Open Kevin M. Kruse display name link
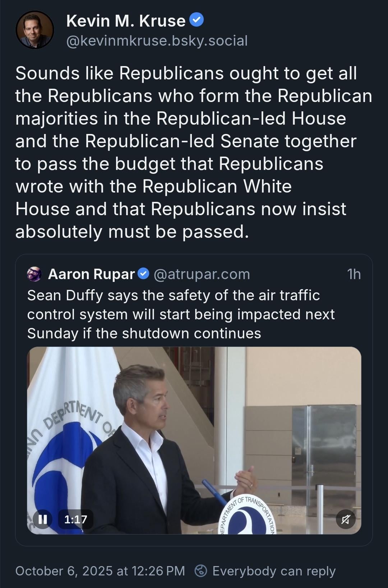 tap(126, 21)
